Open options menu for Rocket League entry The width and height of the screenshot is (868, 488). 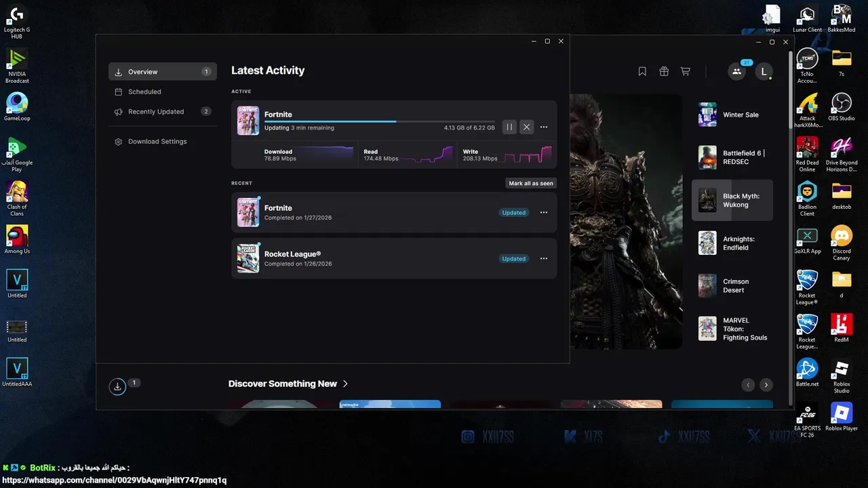544,259
